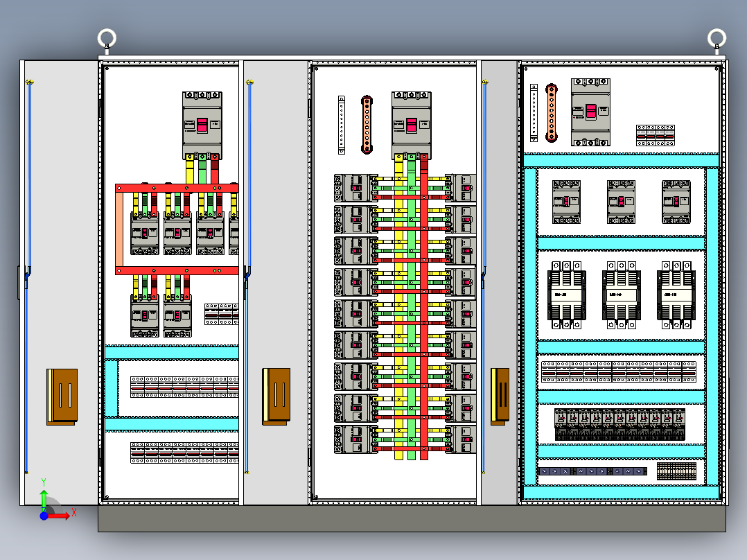Select leftmost small breaker above the contactors
747x560 pixels.
click(566, 202)
